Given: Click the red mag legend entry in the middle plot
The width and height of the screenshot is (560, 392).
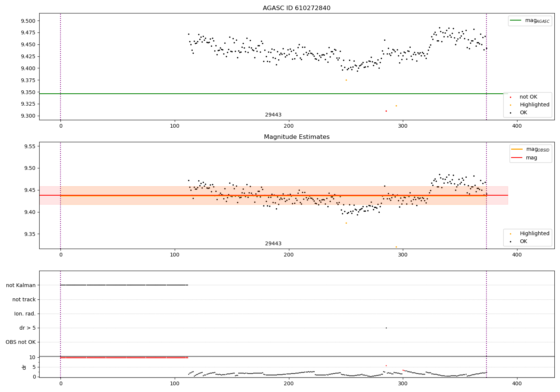Looking at the screenshot, I should coord(524,158).
